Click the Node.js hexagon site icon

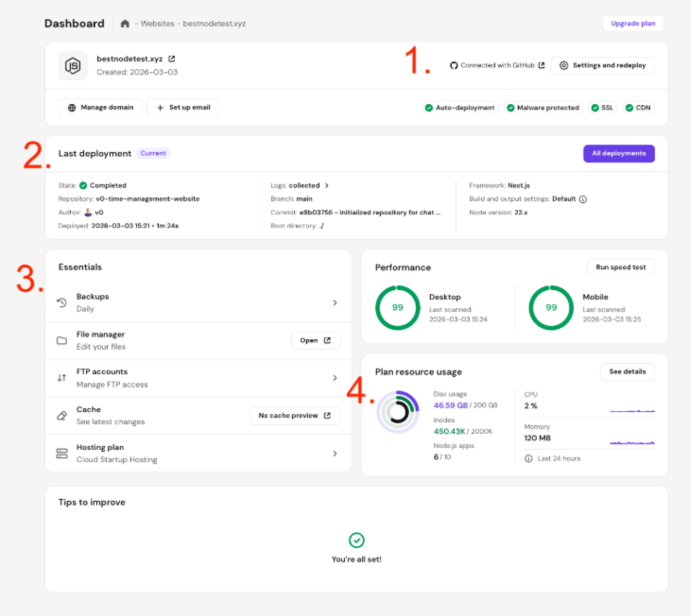(x=73, y=65)
